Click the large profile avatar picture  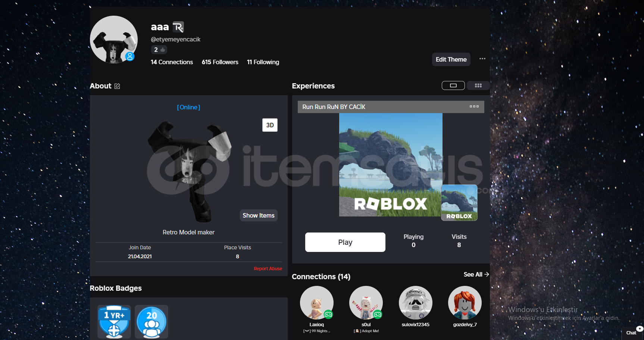point(114,40)
